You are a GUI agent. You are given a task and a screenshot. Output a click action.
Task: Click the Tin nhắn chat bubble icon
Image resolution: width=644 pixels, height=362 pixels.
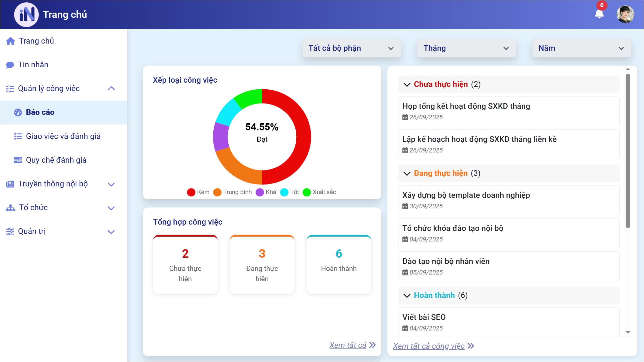click(10, 65)
